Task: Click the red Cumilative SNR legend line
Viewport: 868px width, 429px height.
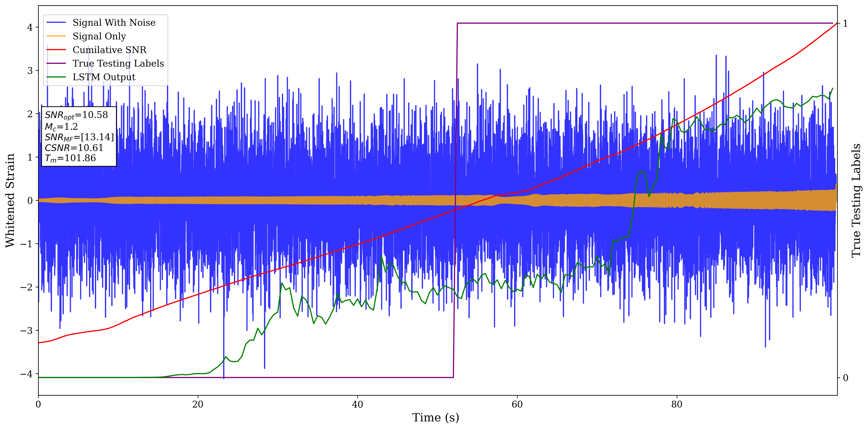Action: point(56,50)
